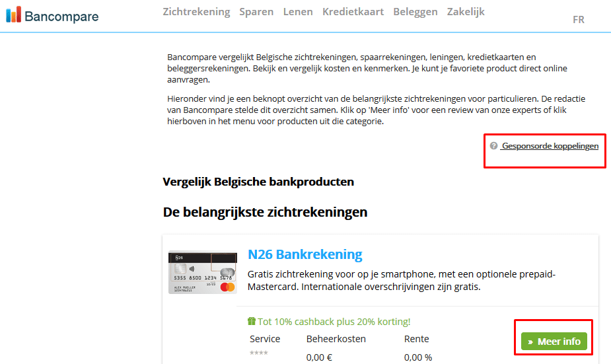Click the 'Tot 10% cashback plus 20% korting!' text
The height and width of the screenshot is (364, 611).
pyautogui.click(x=334, y=322)
